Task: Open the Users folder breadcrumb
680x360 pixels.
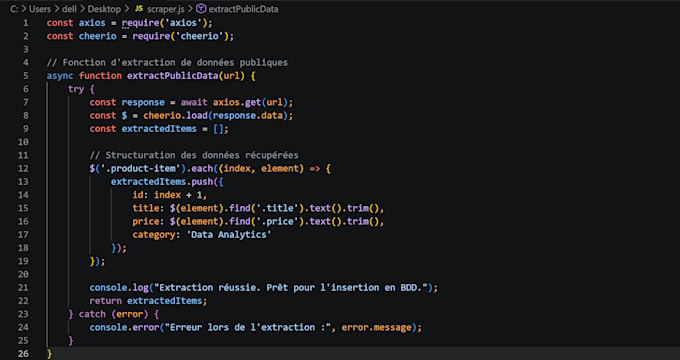Action: pyautogui.click(x=40, y=9)
